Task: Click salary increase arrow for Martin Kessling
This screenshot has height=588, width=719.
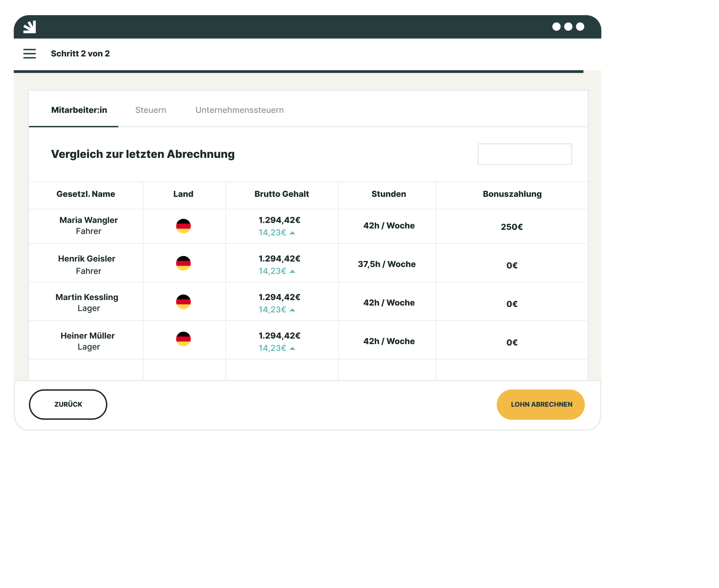Action: tap(293, 310)
